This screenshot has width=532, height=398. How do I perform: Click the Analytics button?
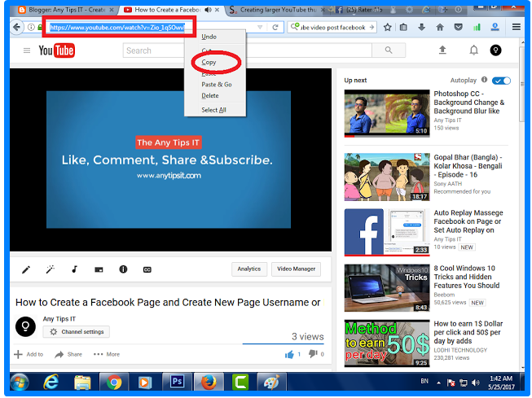[249, 269]
